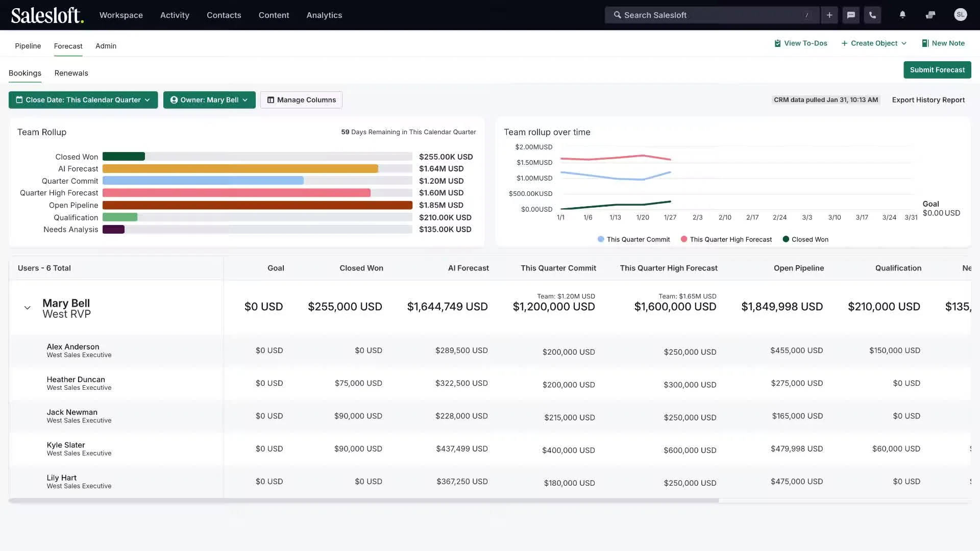Image resolution: width=980 pixels, height=551 pixels.
Task: Toggle Closed Won legend dot
Action: tap(786, 239)
